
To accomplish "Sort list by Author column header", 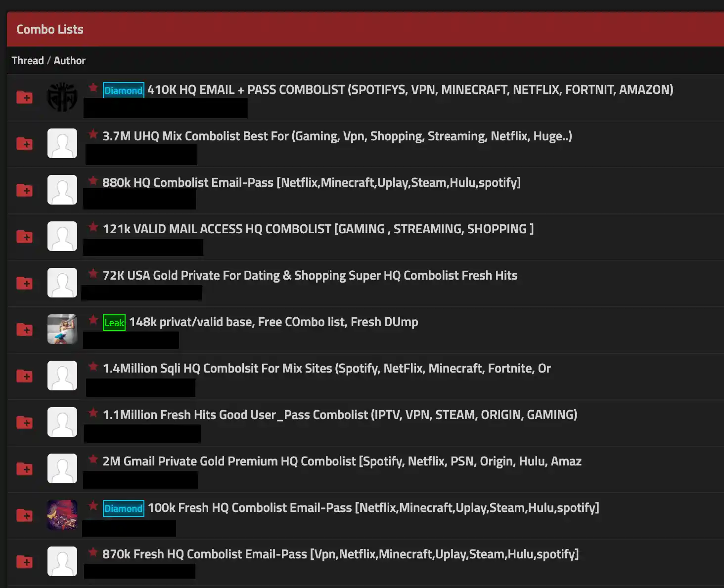I will point(70,61).
